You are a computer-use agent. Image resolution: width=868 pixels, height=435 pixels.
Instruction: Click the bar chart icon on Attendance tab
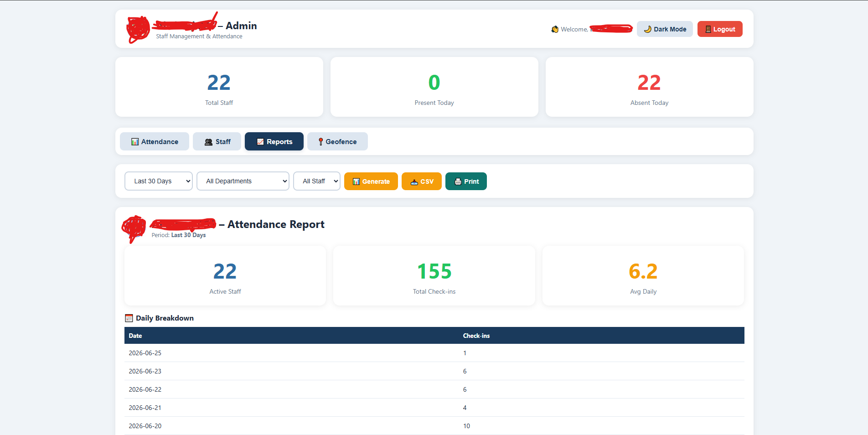point(135,142)
